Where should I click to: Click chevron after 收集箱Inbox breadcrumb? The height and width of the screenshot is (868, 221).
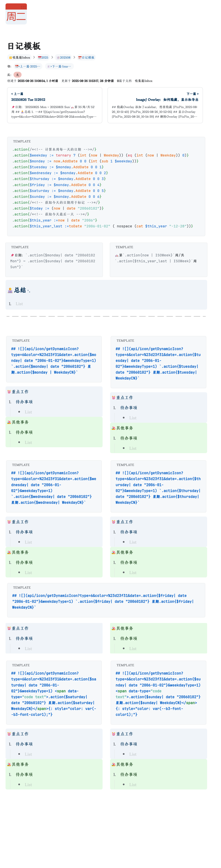34,57
